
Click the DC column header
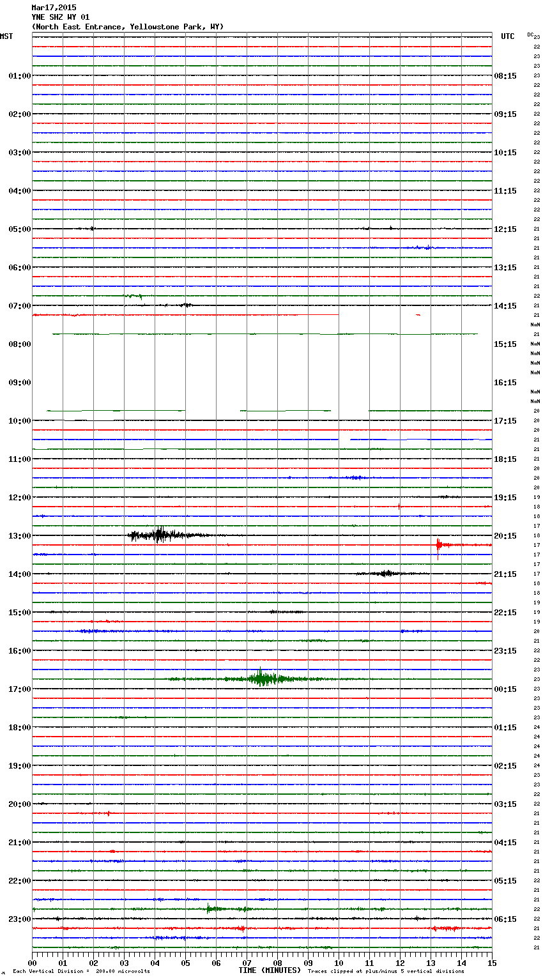coord(530,34)
